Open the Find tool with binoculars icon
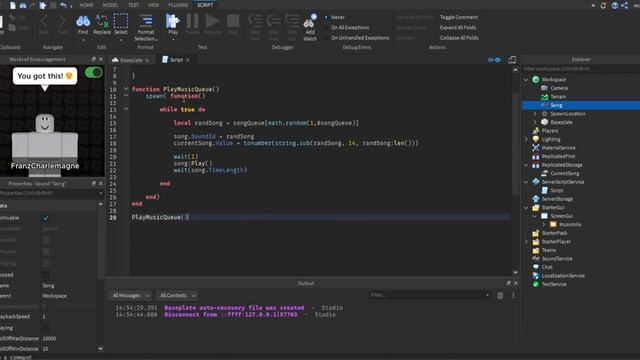The height and width of the screenshot is (360, 640). click(x=83, y=25)
